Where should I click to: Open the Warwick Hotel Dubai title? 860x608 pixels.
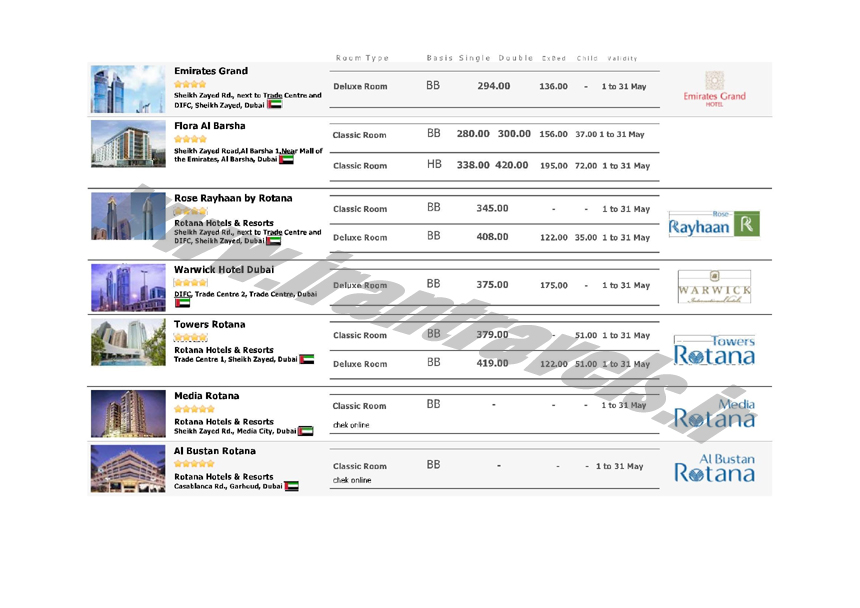pyautogui.click(x=224, y=270)
